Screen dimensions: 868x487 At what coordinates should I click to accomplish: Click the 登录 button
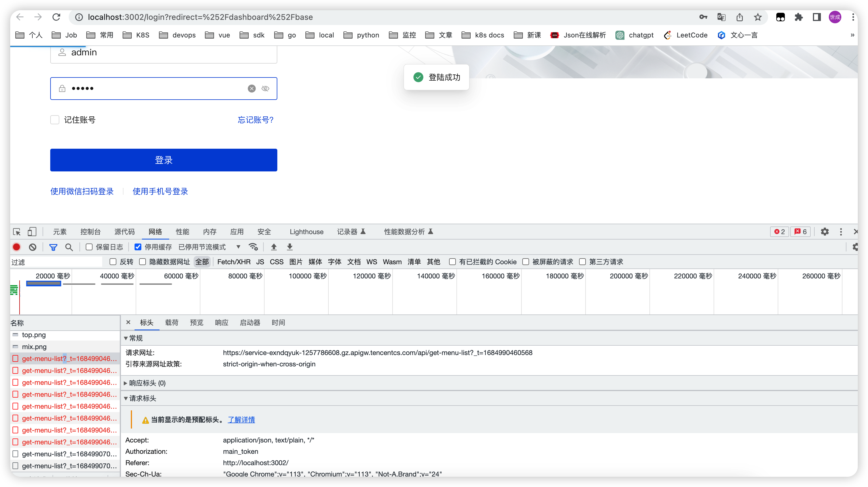[x=163, y=160]
